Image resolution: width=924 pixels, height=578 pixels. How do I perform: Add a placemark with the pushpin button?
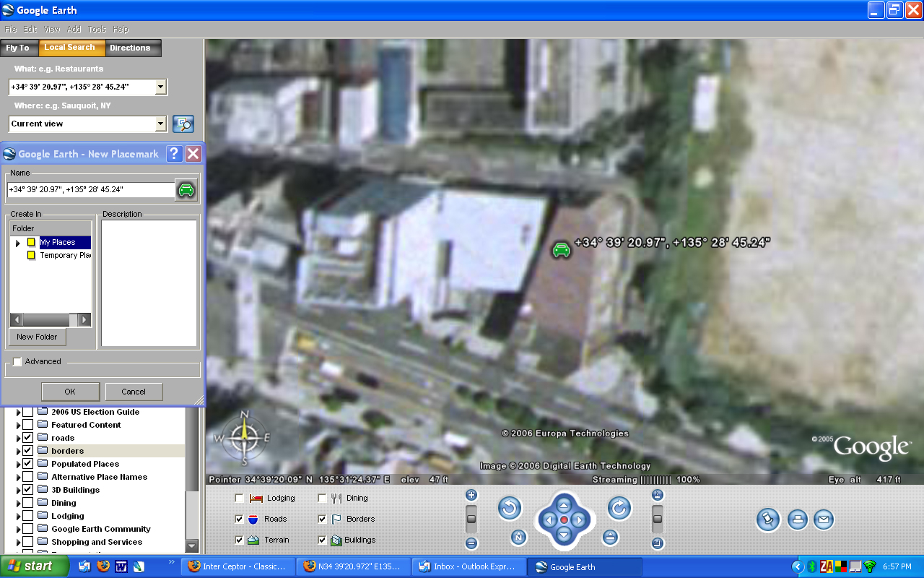(x=768, y=519)
